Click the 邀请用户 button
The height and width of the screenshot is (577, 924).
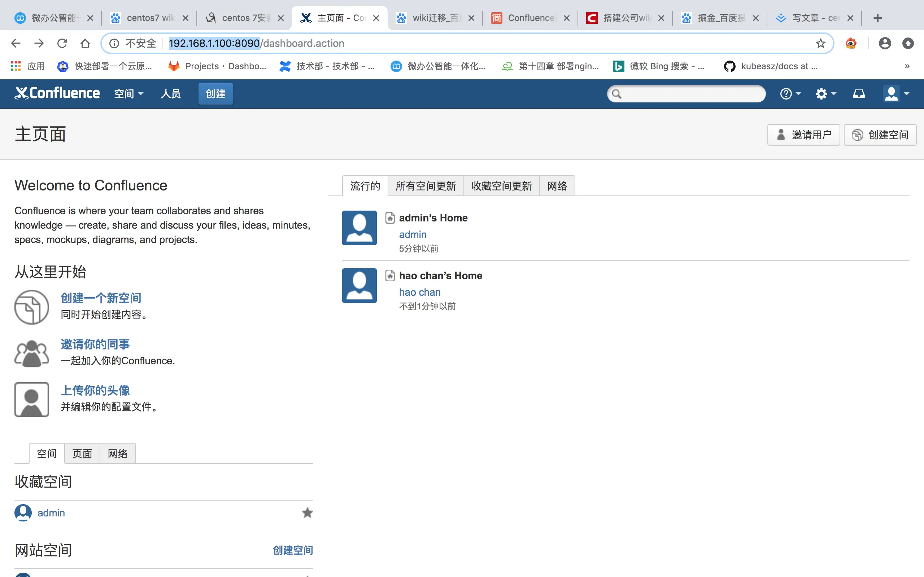(x=803, y=135)
